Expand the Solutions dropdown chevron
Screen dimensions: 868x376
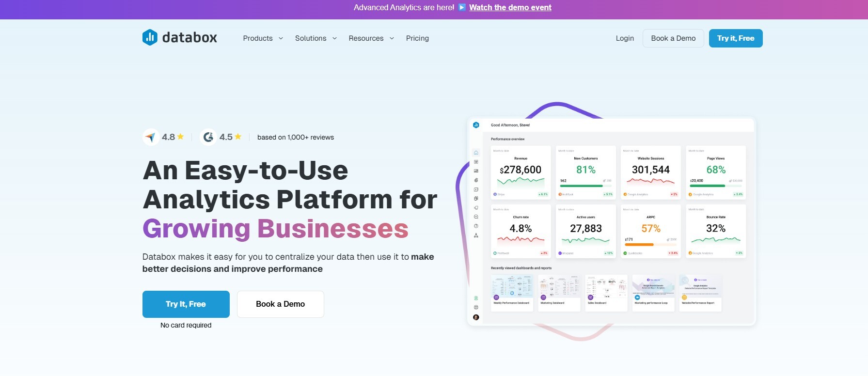click(334, 38)
